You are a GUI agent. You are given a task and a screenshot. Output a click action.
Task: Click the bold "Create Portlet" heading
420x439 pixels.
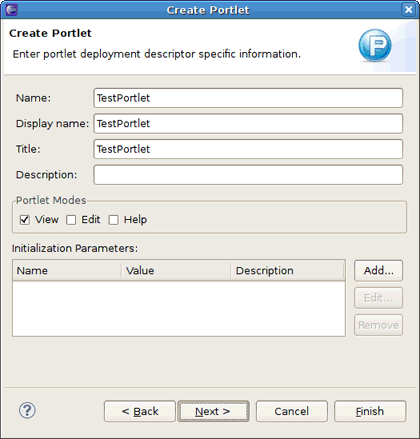click(x=50, y=33)
